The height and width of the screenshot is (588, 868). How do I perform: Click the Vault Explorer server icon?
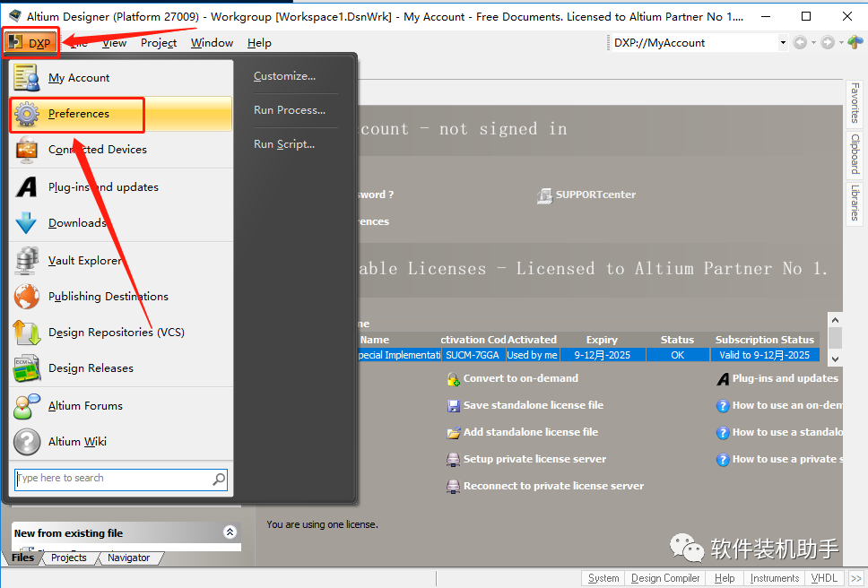pyautogui.click(x=27, y=261)
